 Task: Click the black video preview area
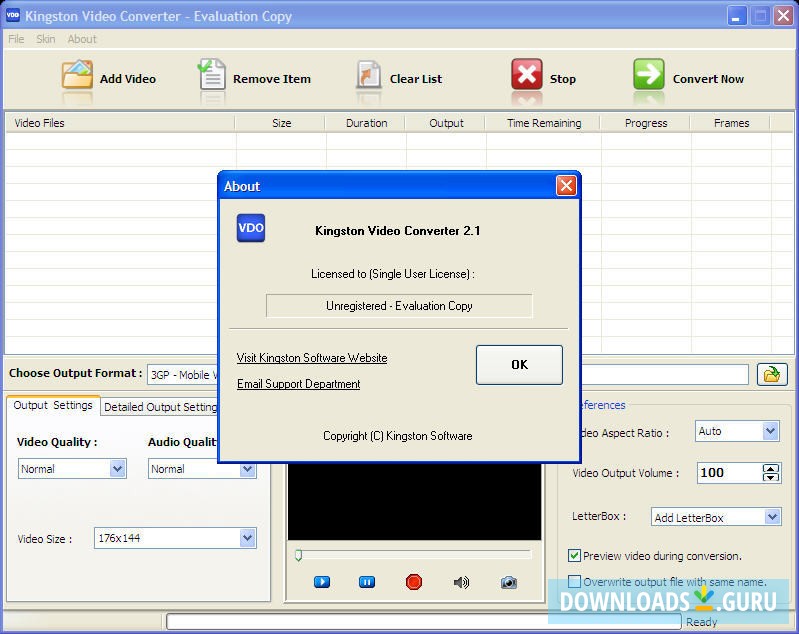tap(414, 501)
